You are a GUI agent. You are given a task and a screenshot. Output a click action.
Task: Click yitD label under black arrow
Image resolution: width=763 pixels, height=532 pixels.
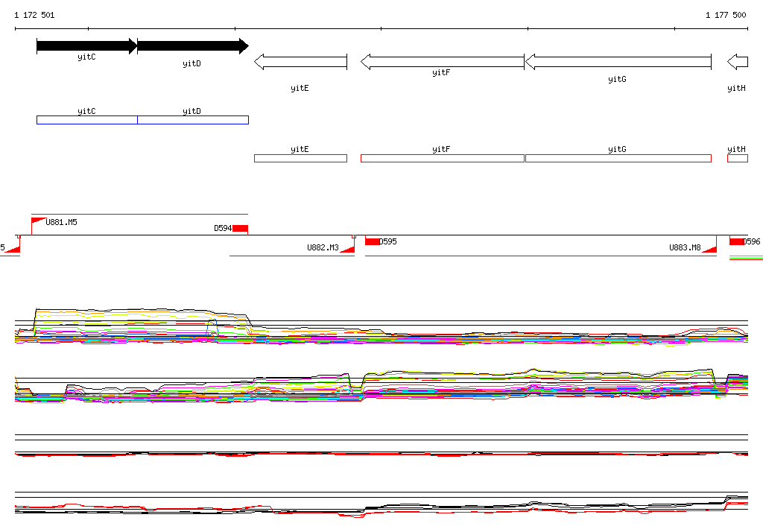[191, 64]
